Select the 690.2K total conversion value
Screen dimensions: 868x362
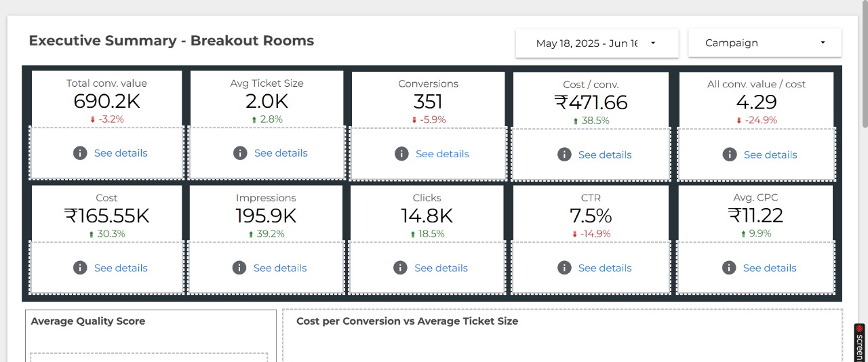106,102
